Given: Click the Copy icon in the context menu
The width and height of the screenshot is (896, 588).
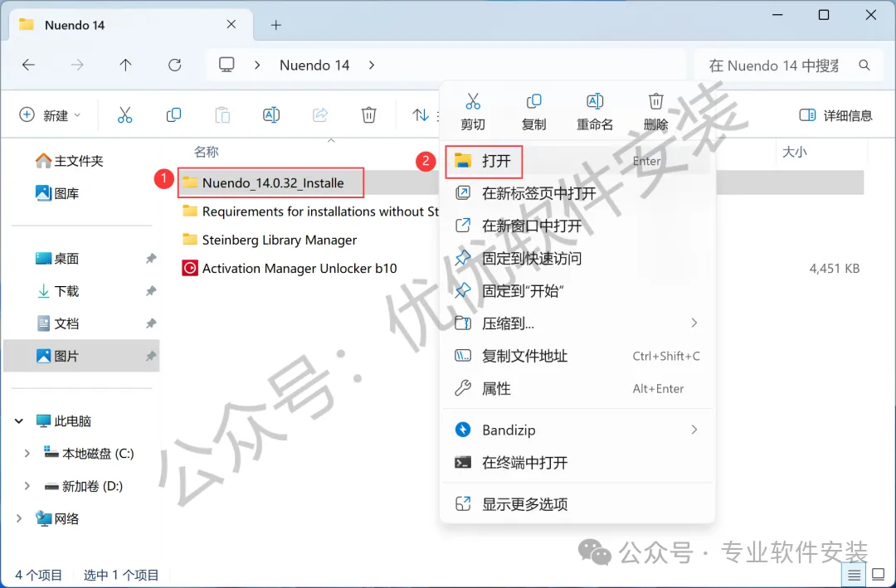Looking at the screenshot, I should click(533, 102).
